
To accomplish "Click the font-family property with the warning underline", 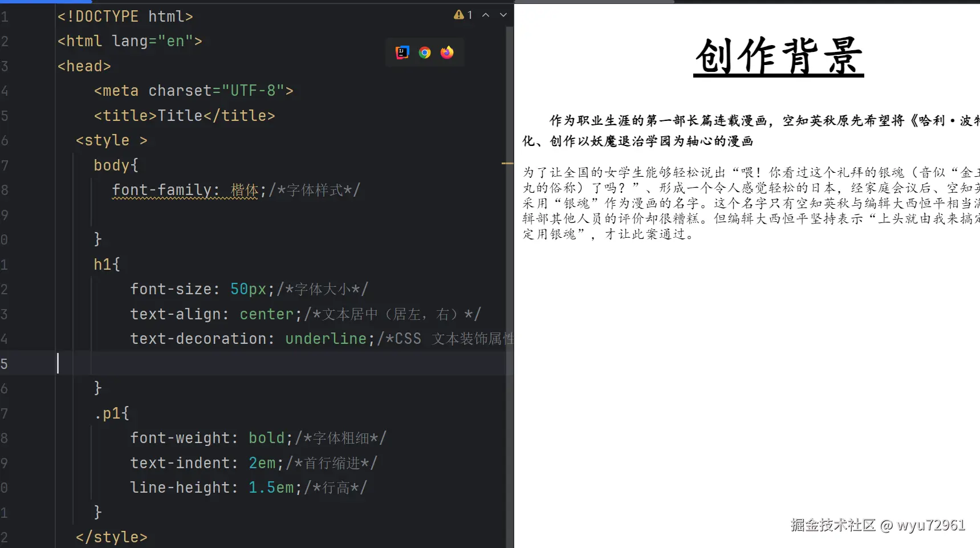I will 186,190.
